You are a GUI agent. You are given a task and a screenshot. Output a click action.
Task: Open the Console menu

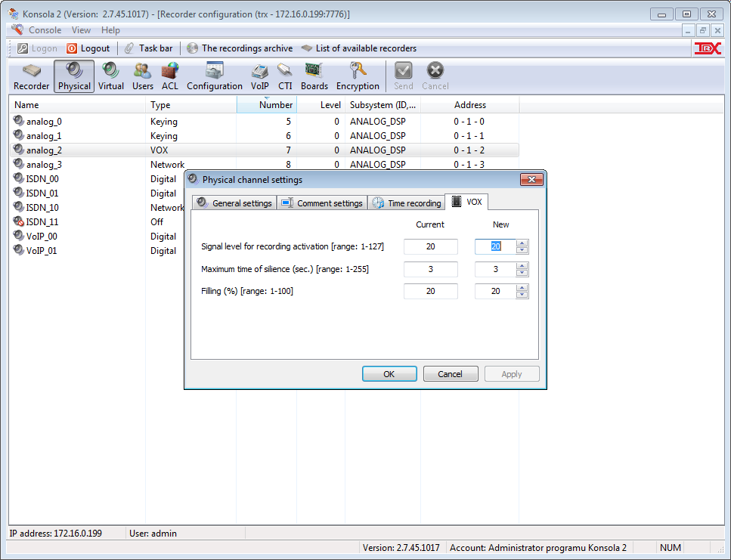pos(45,30)
